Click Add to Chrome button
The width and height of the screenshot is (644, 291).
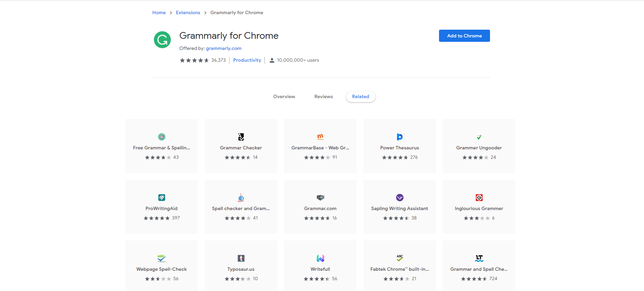tap(464, 36)
